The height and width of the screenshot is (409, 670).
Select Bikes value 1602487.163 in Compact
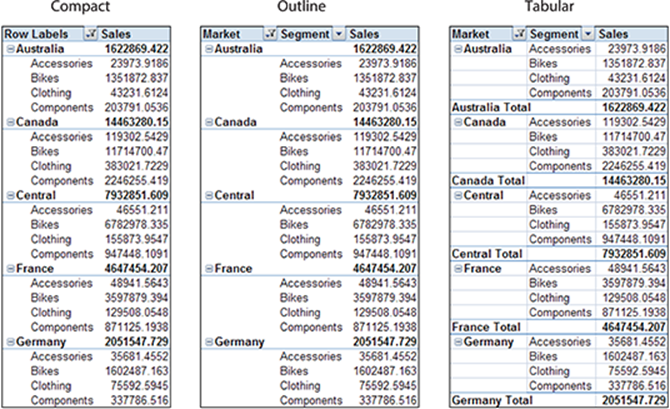point(137,371)
